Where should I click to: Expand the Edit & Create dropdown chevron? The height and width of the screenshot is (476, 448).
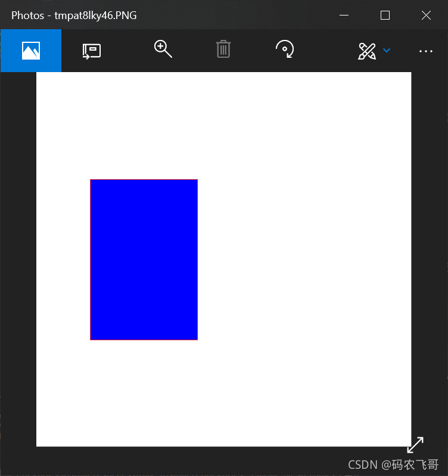point(387,51)
